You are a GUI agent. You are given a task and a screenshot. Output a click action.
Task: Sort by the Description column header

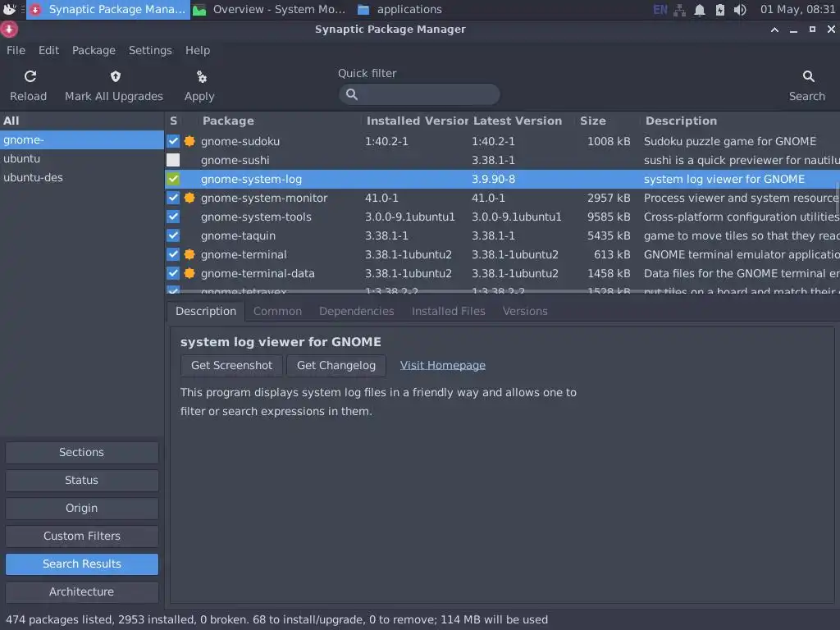[739, 121]
